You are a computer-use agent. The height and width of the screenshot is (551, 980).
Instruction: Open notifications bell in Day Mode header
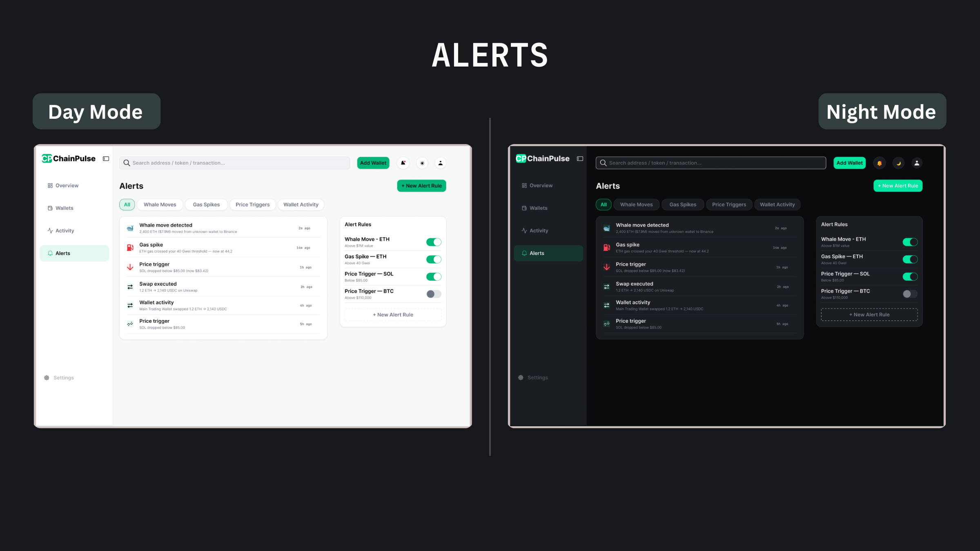coord(403,163)
